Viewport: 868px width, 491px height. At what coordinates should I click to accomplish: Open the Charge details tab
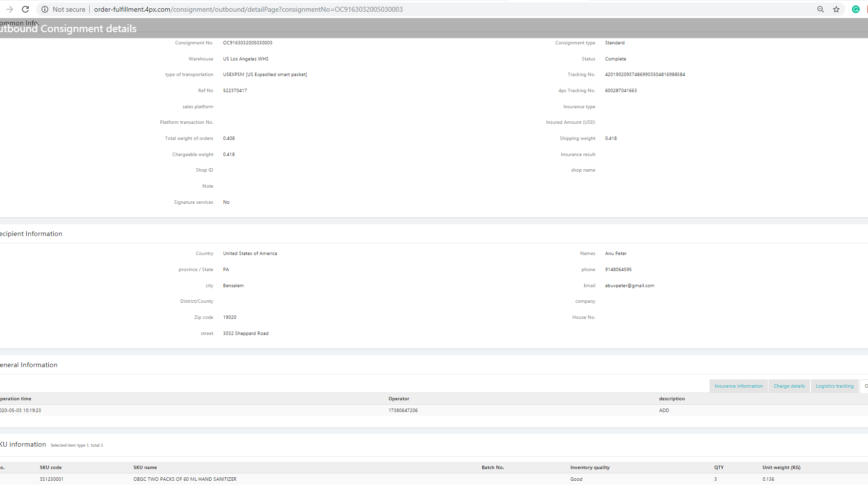pyautogui.click(x=789, y=386)
